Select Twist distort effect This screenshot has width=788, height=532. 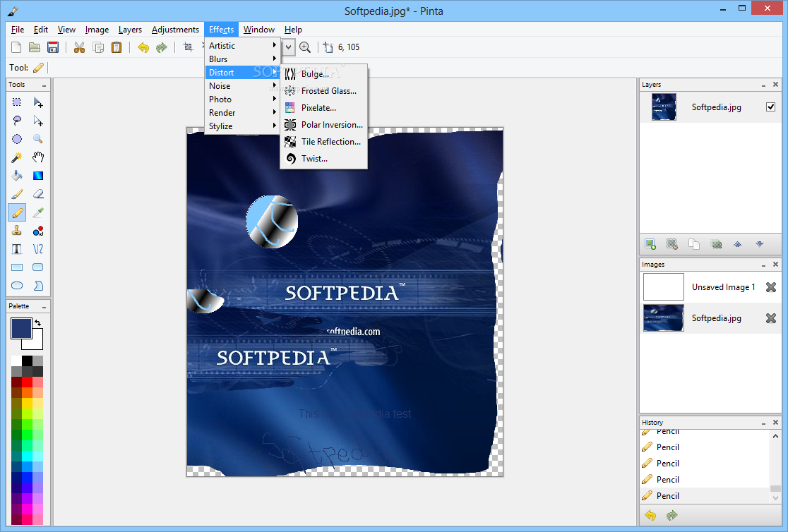click(x=323, y=159)
